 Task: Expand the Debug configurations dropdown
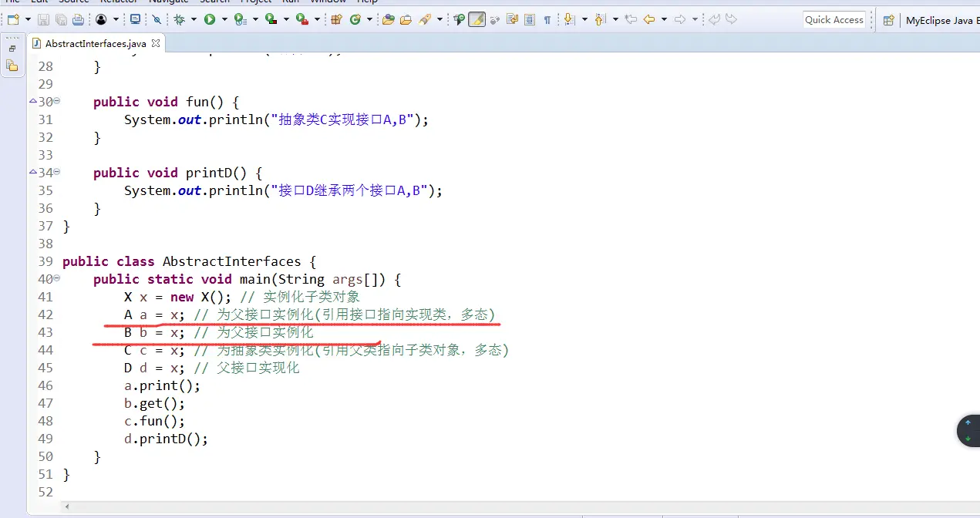pos(194,19)
